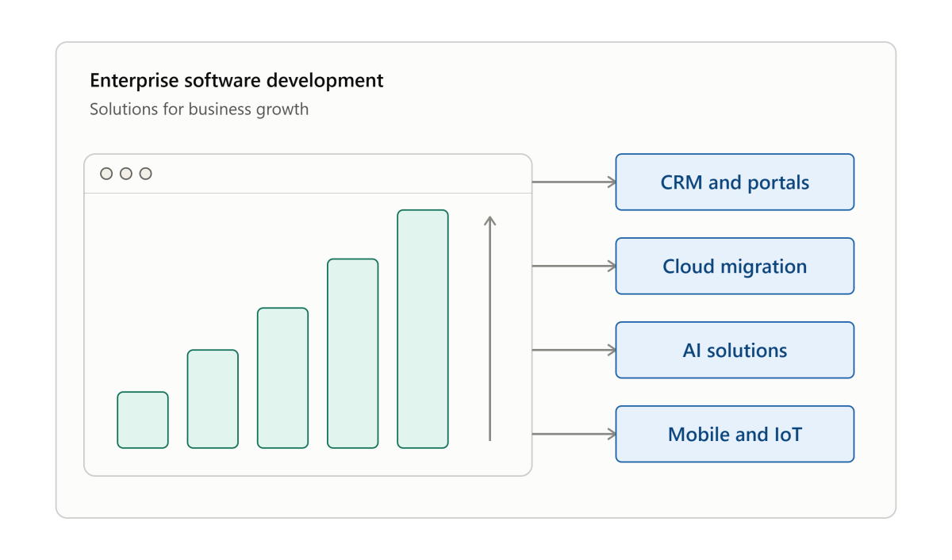This screenshot has width=952, height=560.
Task: Choose the Mobile and IoT box
Action: [x=735, y=434]
